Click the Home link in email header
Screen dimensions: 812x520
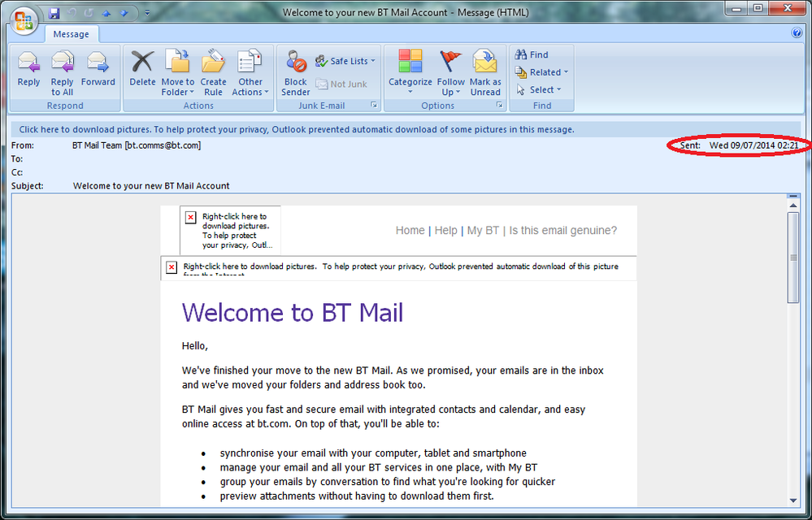point(410,230)
